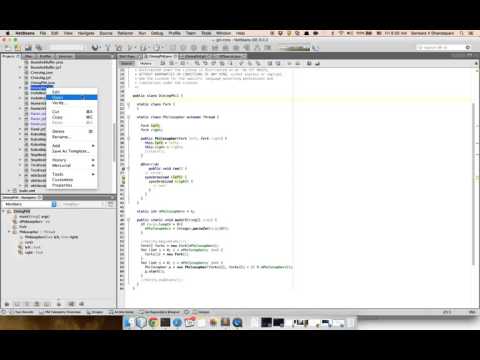This screenshot has width=480, height=360.
Task: Switch to the Start Page editor tab
Action: pyautogui.click(x=128, y=56)
